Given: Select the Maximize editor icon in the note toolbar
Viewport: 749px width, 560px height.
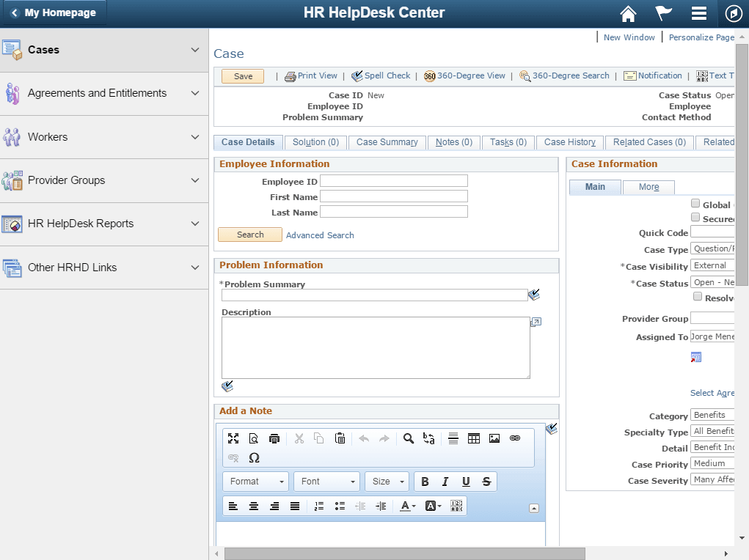Looking at the screenshot, I should click(x=233, y=438).
